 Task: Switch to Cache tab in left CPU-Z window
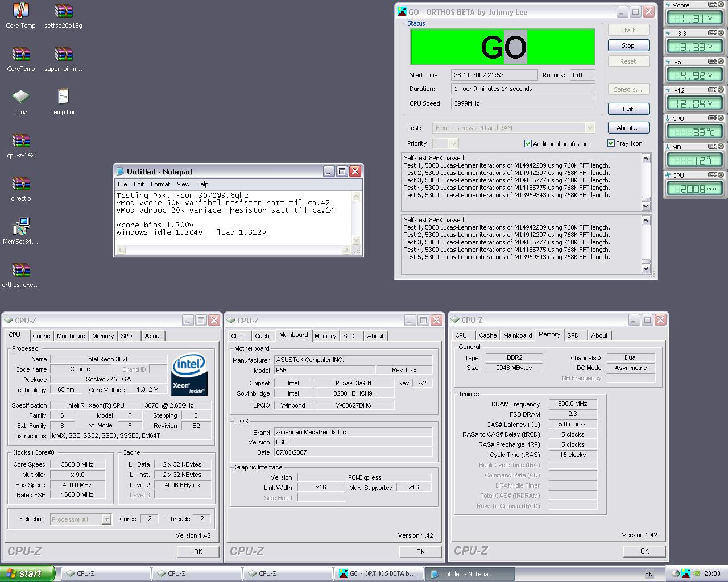point(41,336)
